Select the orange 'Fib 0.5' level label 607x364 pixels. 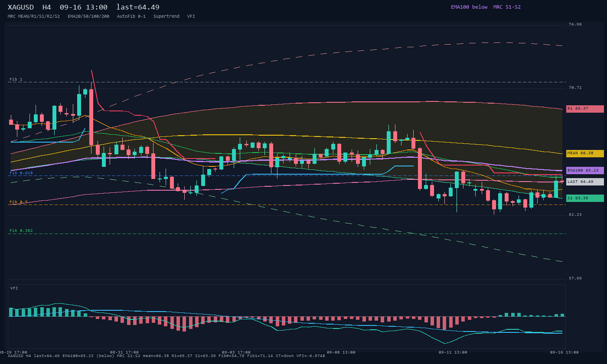(x=19, y=202)
